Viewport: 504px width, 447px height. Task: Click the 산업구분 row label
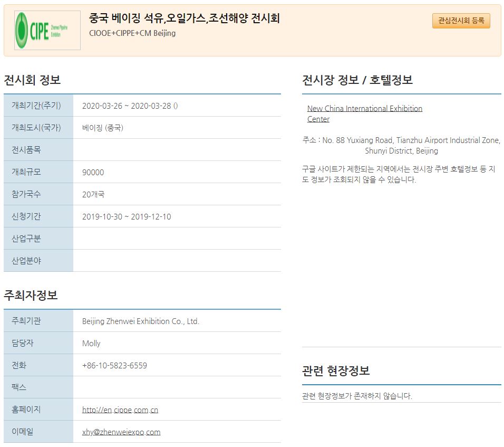(x=26, y=239)
